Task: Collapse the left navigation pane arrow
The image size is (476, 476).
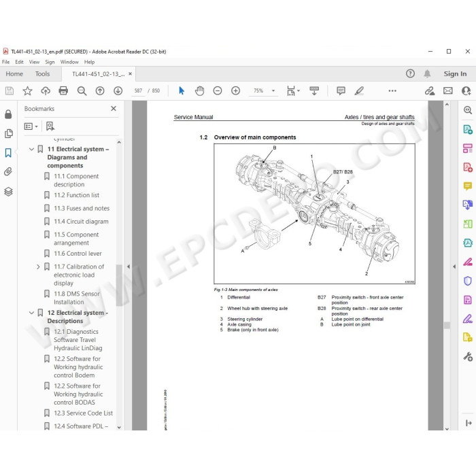Action: tap(128, 267)
